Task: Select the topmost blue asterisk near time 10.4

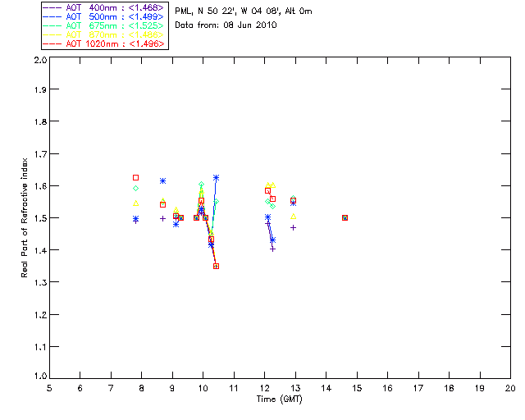Action: pos(217,178)
